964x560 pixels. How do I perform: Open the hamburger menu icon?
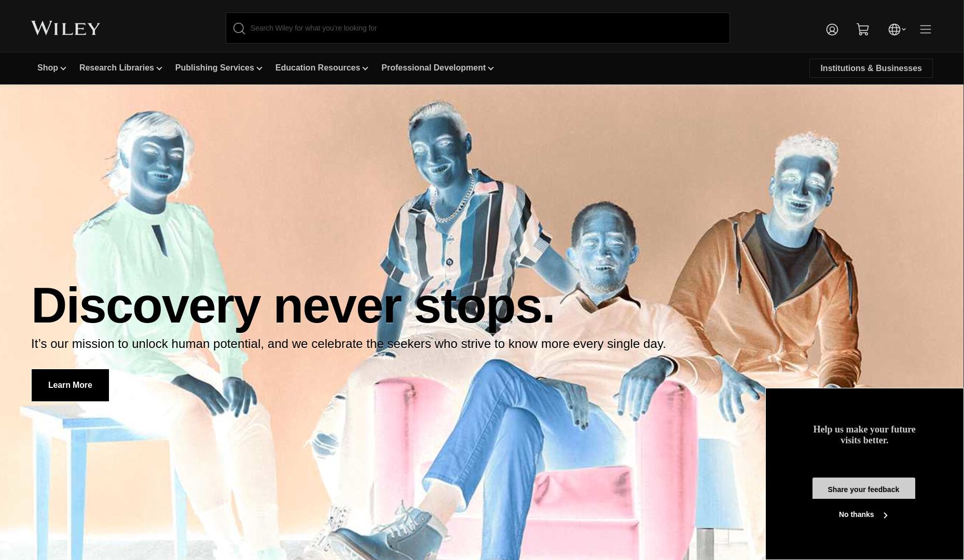point(926,30)
